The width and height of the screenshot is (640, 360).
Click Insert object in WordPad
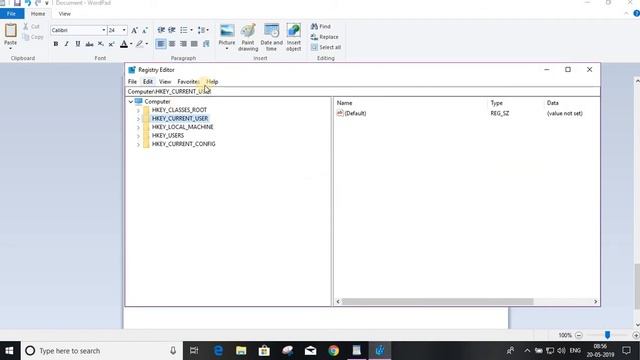pyautogui.click(x=293, y=37)
